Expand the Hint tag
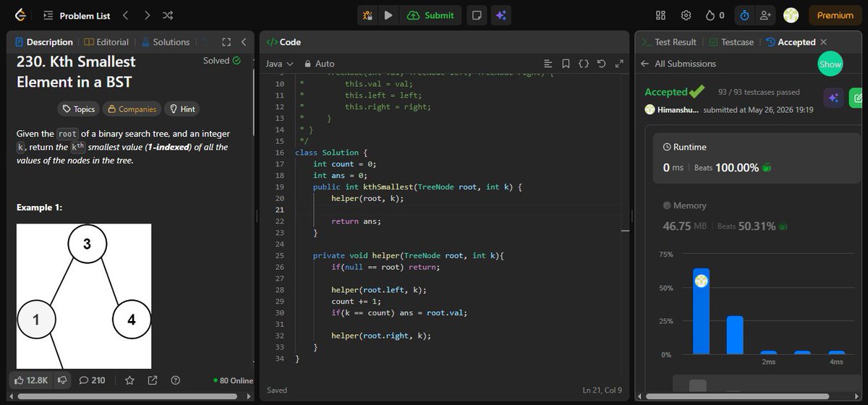Screen dimensions: 868x405 coord(182,109)
